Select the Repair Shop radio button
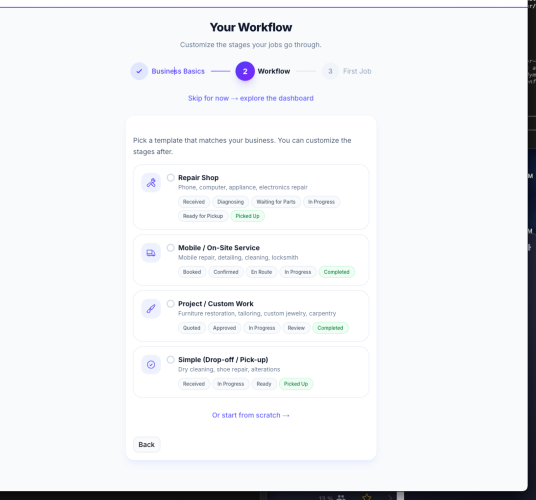536x500 pixels. 171,178
